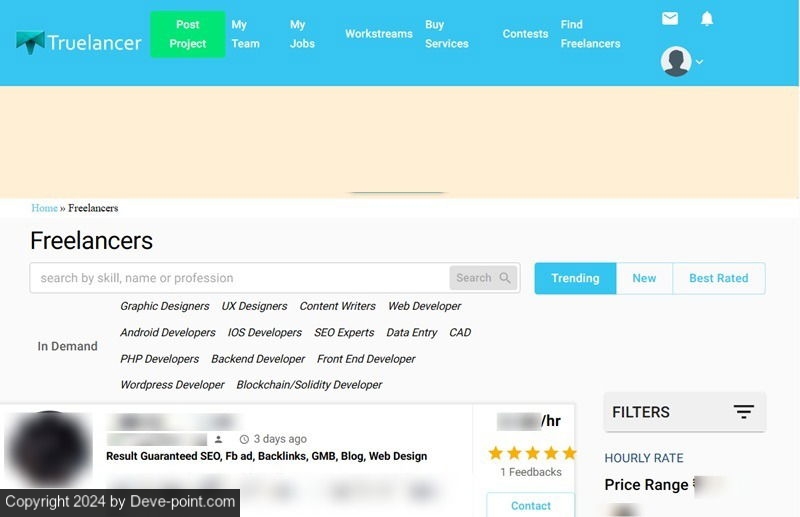
Task: Switch to the New tab
Action: point(644,278)
